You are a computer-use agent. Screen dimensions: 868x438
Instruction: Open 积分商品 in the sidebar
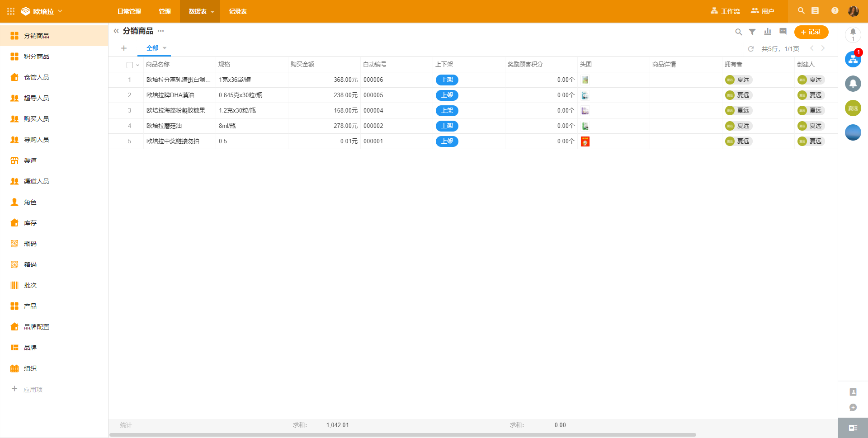pos(37,57)
